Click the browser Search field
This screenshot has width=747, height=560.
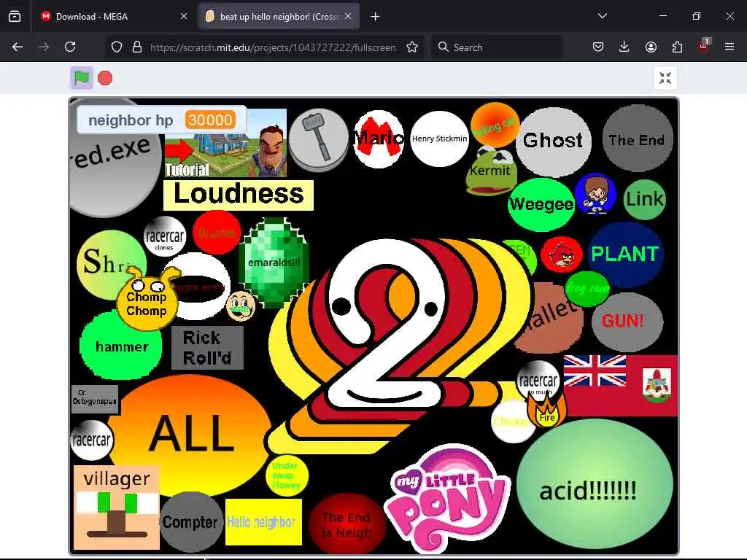497,47
